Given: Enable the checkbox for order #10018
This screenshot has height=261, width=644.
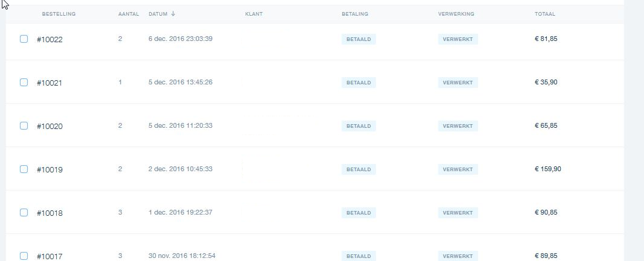Looking at the screenshot, I should 24,213.
